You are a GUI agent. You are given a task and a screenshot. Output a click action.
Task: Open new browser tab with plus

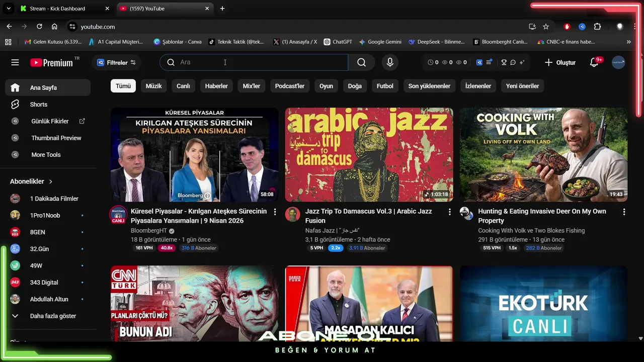click(x=222, y=9)
